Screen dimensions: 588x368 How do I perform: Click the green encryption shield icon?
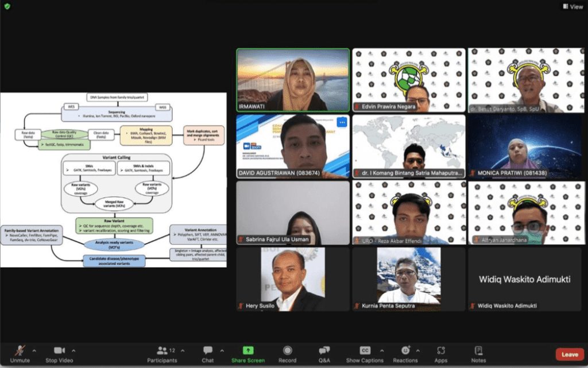pos(7,6)
